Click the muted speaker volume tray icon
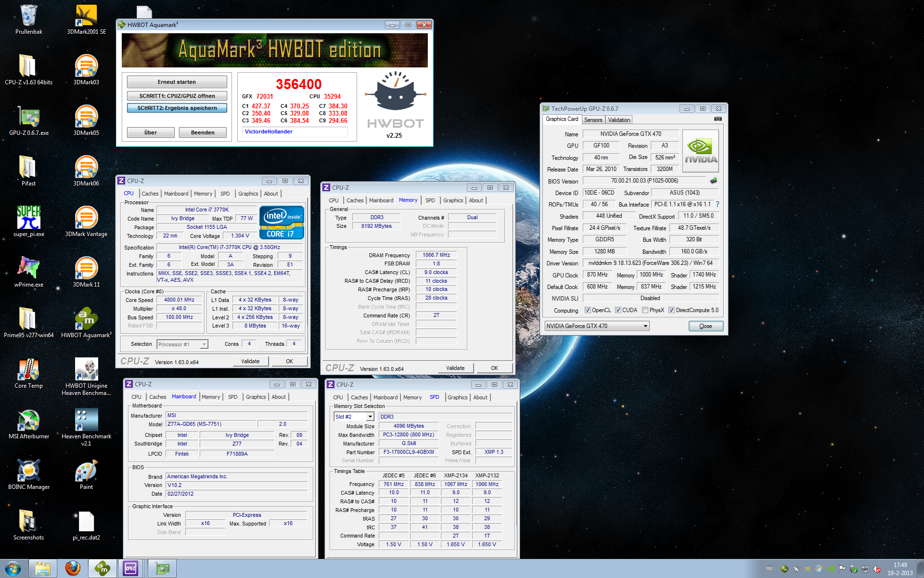Viewport: 924px width, 578px height. click(877, 569)
